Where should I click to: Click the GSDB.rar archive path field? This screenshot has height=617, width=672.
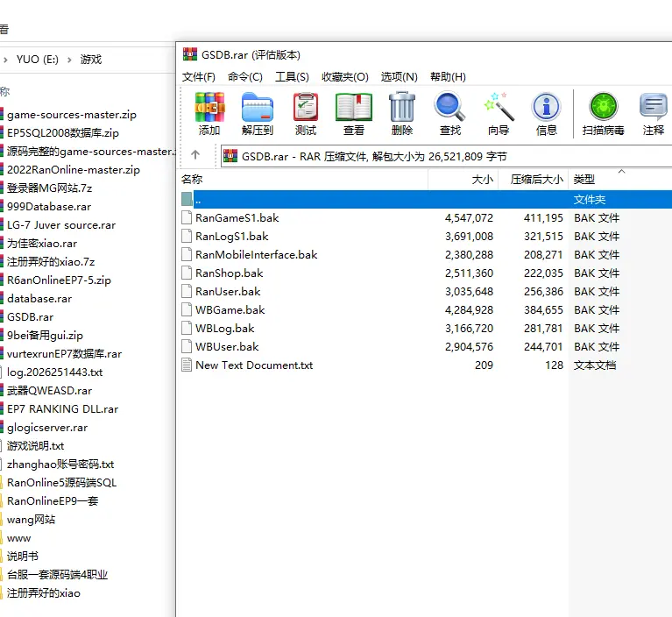coord(446,156)
